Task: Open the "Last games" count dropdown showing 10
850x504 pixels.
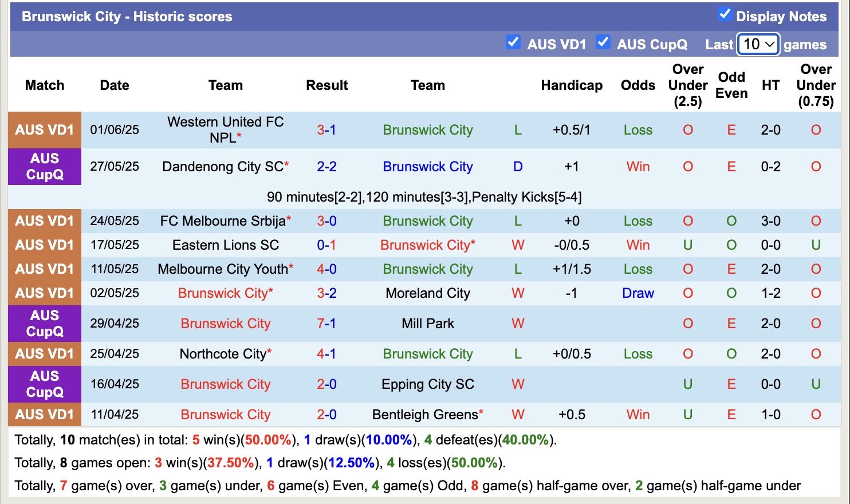Action: click(758, 44)
